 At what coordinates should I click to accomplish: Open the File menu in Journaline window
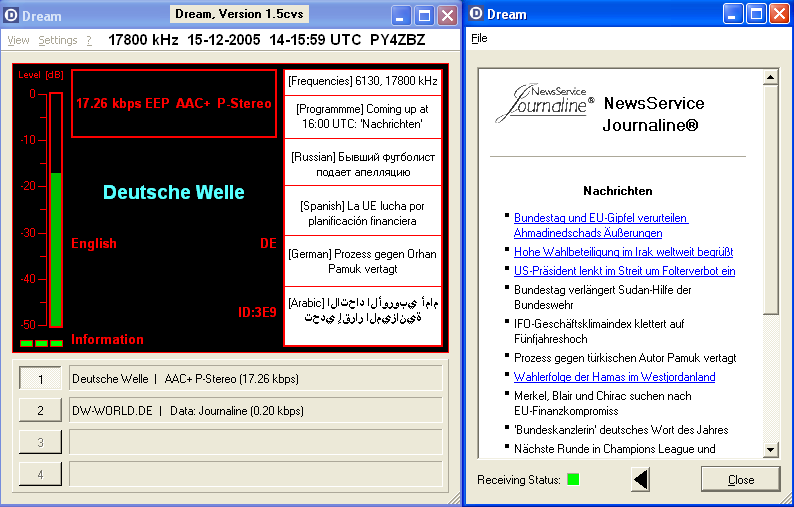click(479, 38)
